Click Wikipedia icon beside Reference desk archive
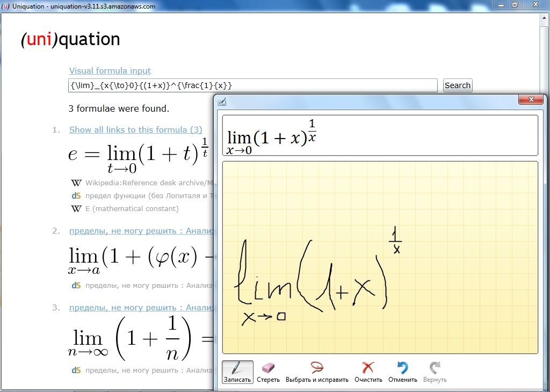The width and height of the screenshot is (550, 392). coord(76,183)
